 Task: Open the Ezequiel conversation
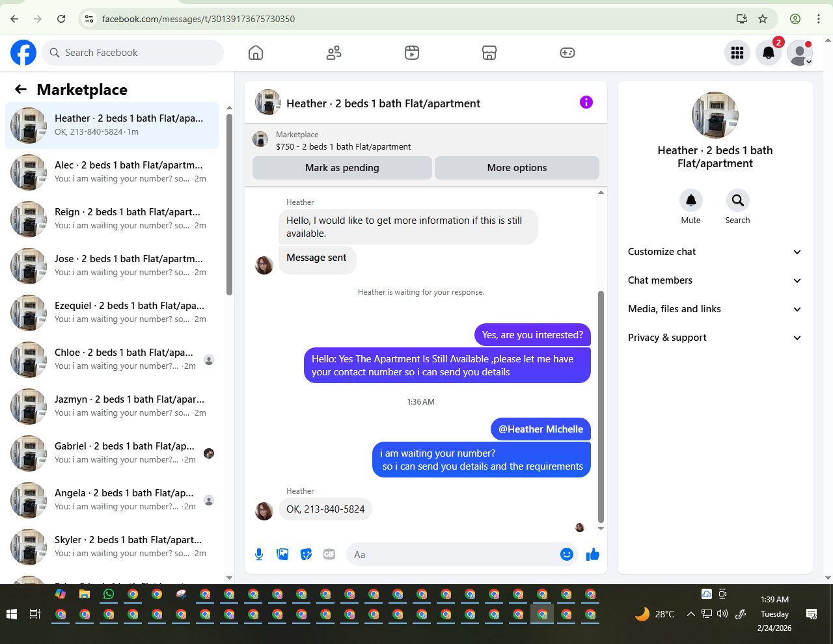click(x=112, y=313)
